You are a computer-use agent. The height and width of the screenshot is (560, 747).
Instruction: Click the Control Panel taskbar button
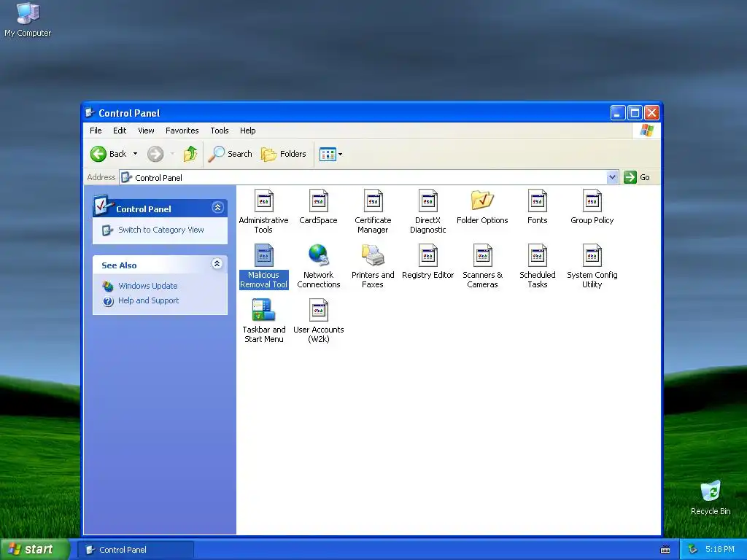click(136, 550)
